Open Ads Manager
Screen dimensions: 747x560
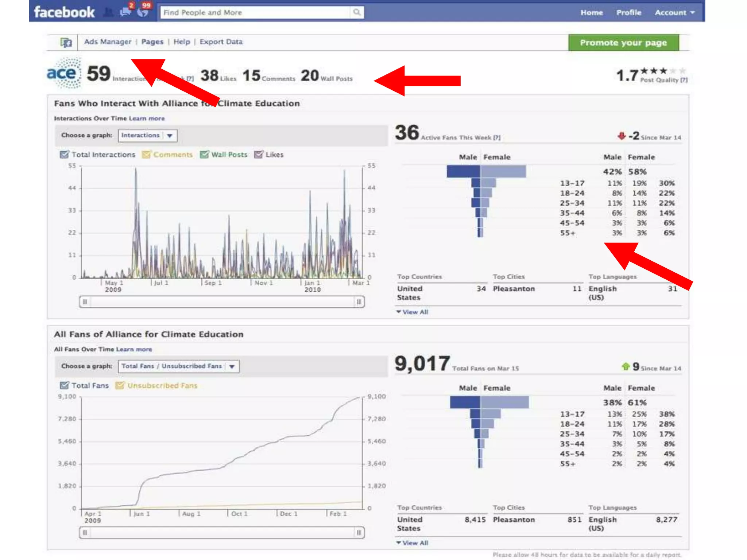click(x=108, y=42)
